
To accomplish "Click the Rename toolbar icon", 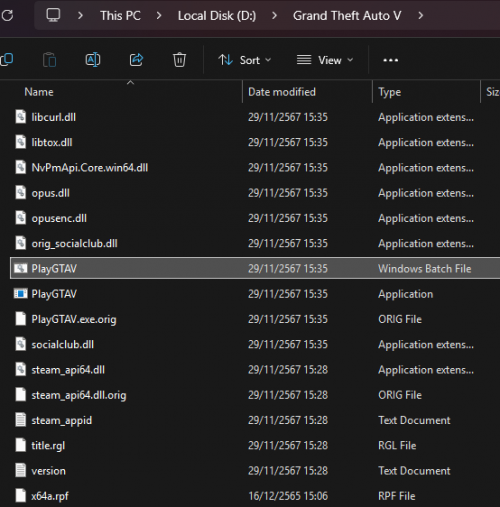I will [93, 60].
